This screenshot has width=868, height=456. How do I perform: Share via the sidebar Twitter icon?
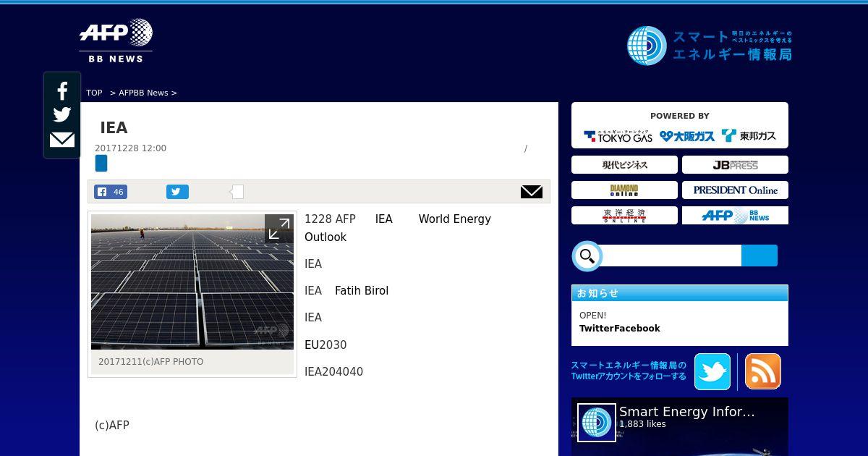coord(62,115)
